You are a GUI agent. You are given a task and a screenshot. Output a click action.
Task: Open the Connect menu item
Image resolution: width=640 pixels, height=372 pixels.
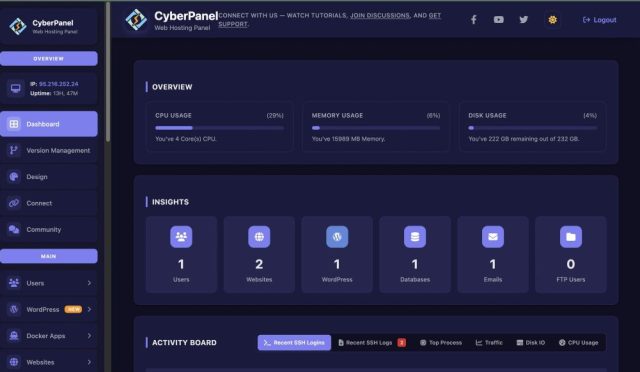(x=49, y=203)
